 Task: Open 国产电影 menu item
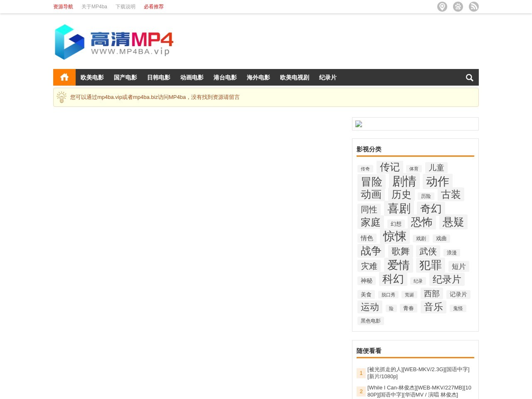pyautogui.click(x=126, y=77)
